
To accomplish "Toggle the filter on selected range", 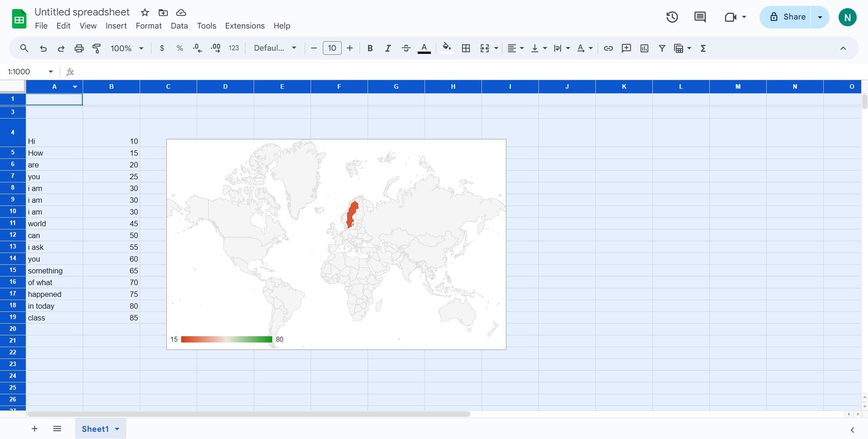I will point(662,48).
